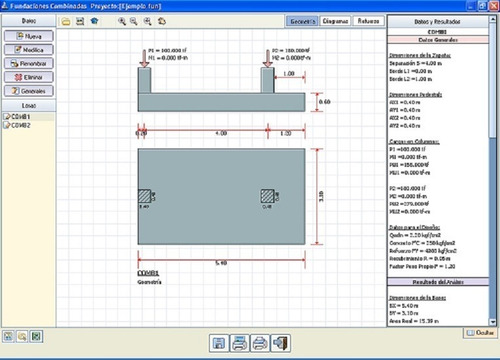
Task: Click the pan hand toolbar icon
Action: tap(162, 21)
